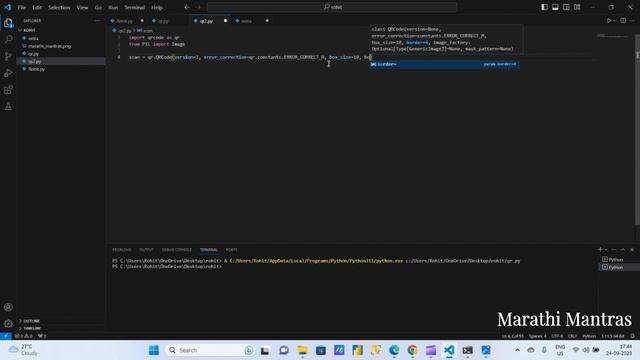The image size is (640, 360).
Task: Open the Extensions view
Action: 8,90
